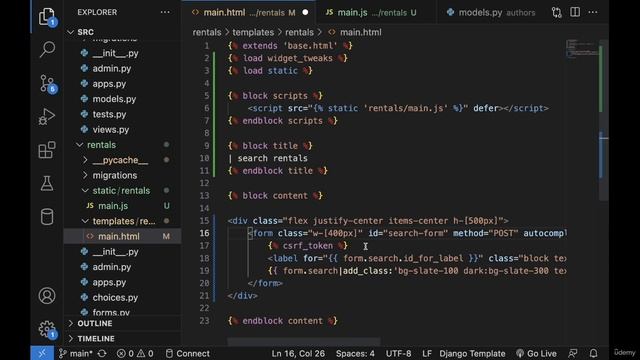
Task: Click the 'search rentals' text on line 10
Action: tap(273, 158)
